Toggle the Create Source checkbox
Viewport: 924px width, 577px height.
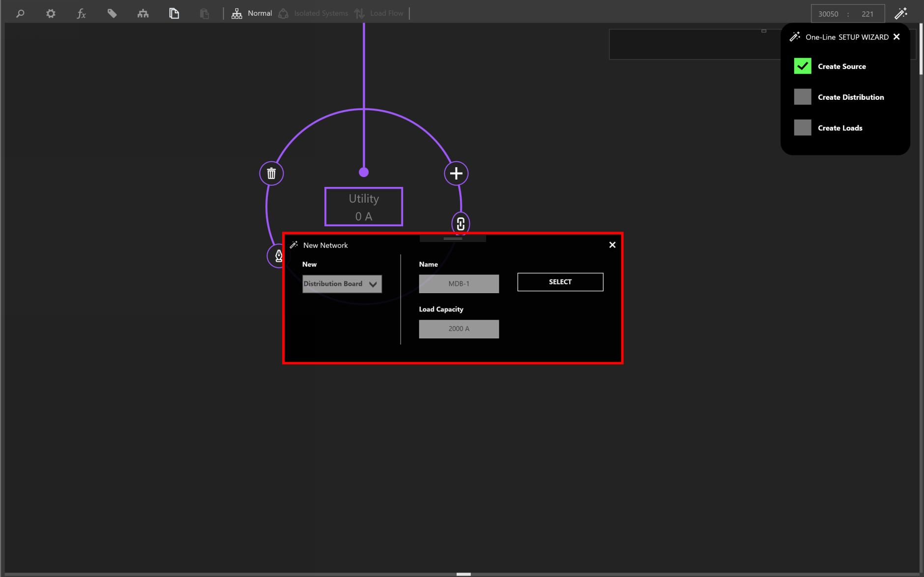point(803,66)
